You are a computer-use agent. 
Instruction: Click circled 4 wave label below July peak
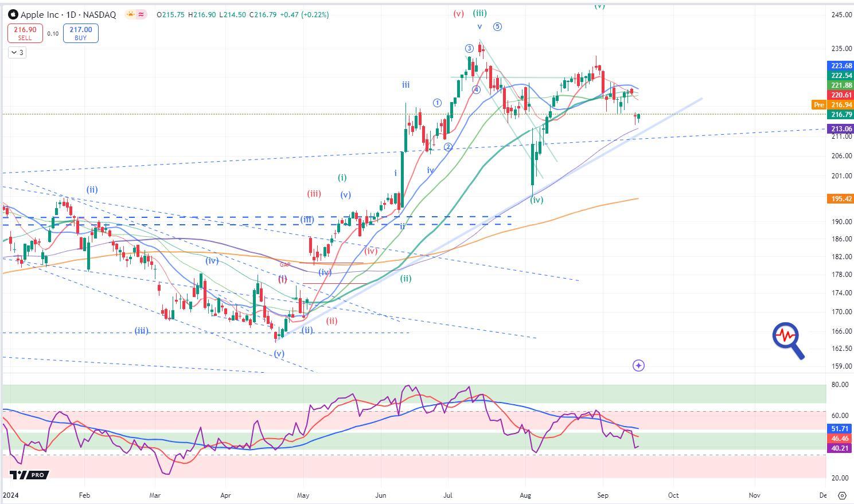476,89
